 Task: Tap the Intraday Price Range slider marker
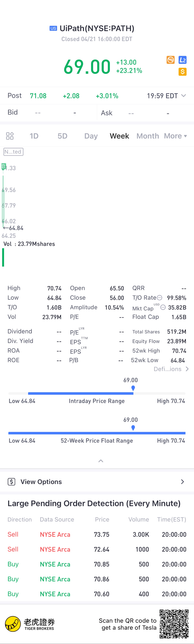(133, 388)
